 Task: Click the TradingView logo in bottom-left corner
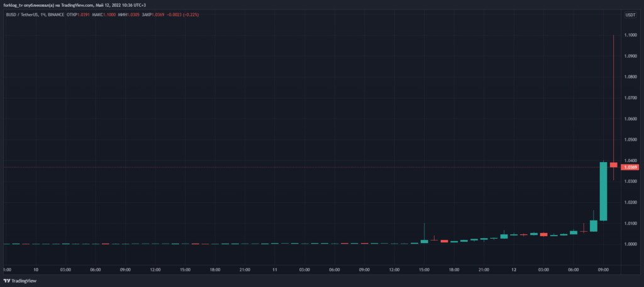(20, 281)
